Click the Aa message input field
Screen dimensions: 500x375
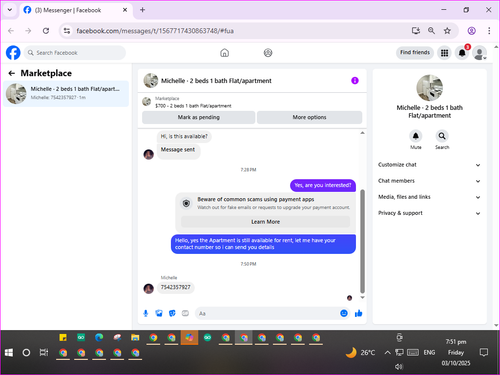coord(267,313)
